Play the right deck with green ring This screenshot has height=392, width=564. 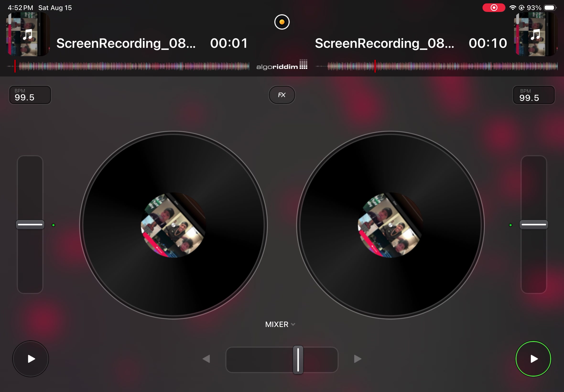tap(533, 359)
